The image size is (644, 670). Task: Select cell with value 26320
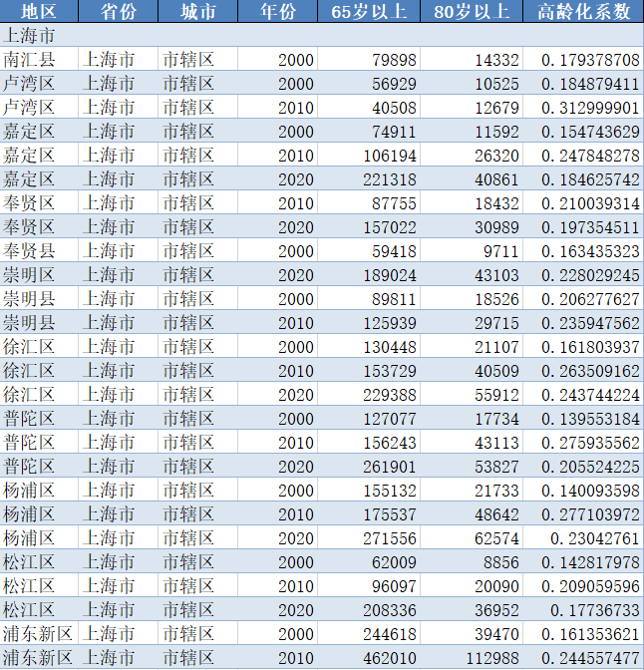tap(472, 155)
